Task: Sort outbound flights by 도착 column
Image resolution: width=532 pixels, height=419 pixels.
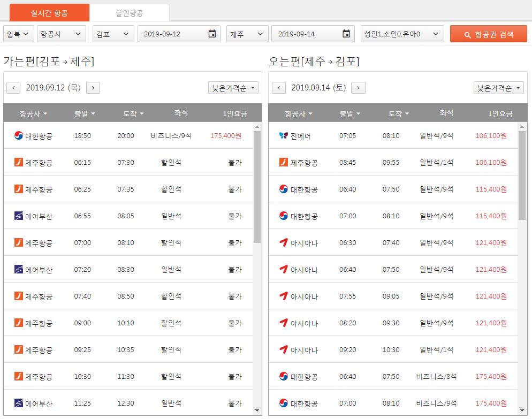Action: (133, 113)
